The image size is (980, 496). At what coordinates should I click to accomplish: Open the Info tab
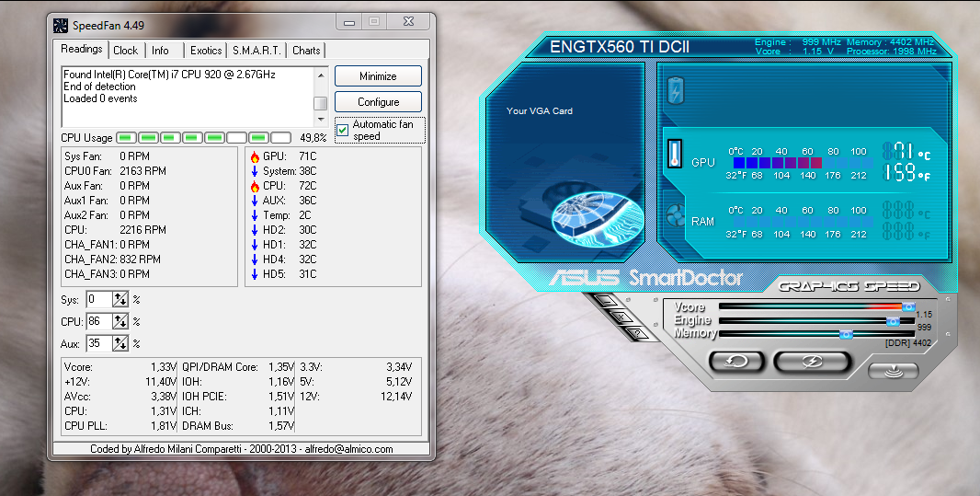pos(160,51)
